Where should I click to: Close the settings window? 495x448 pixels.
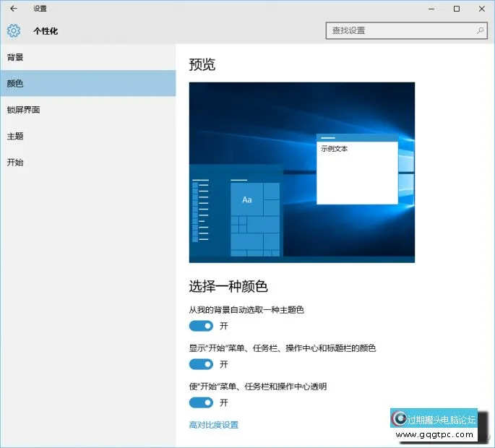pos(482,9)
